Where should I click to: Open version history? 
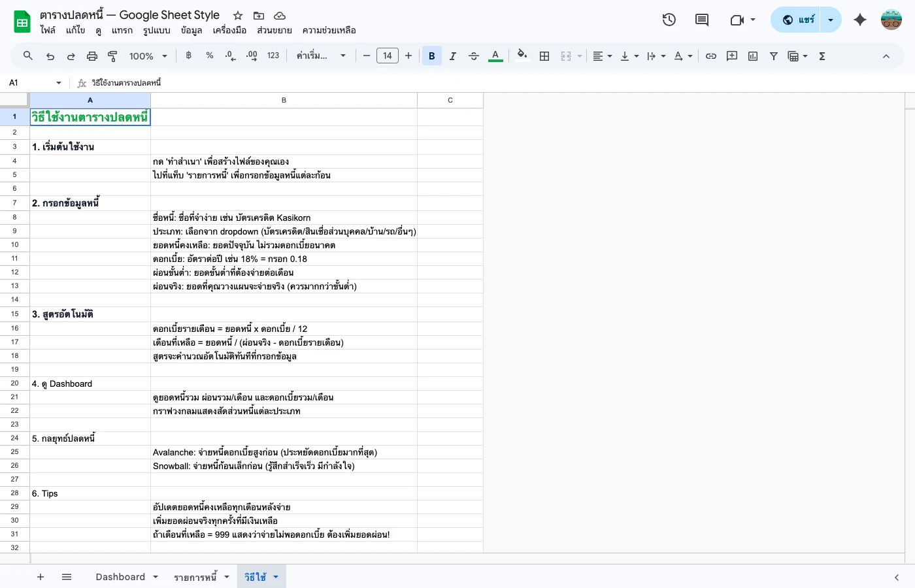coord(669,20)
